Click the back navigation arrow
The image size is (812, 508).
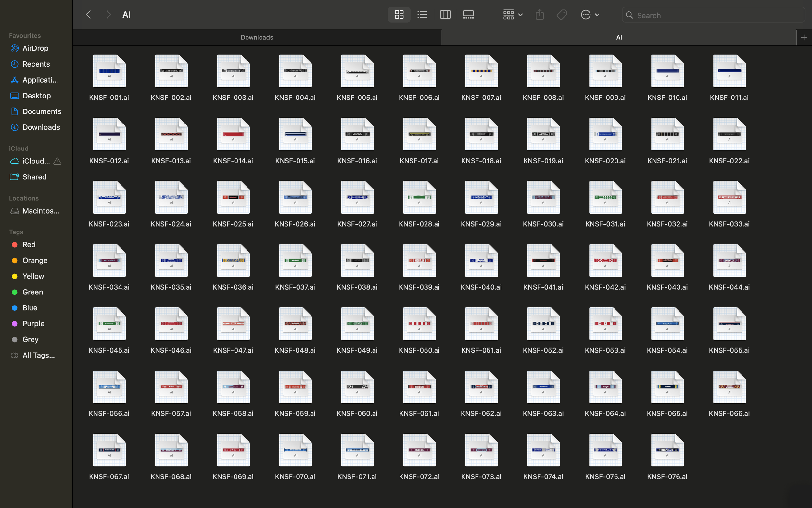click(x=88, y=14)
